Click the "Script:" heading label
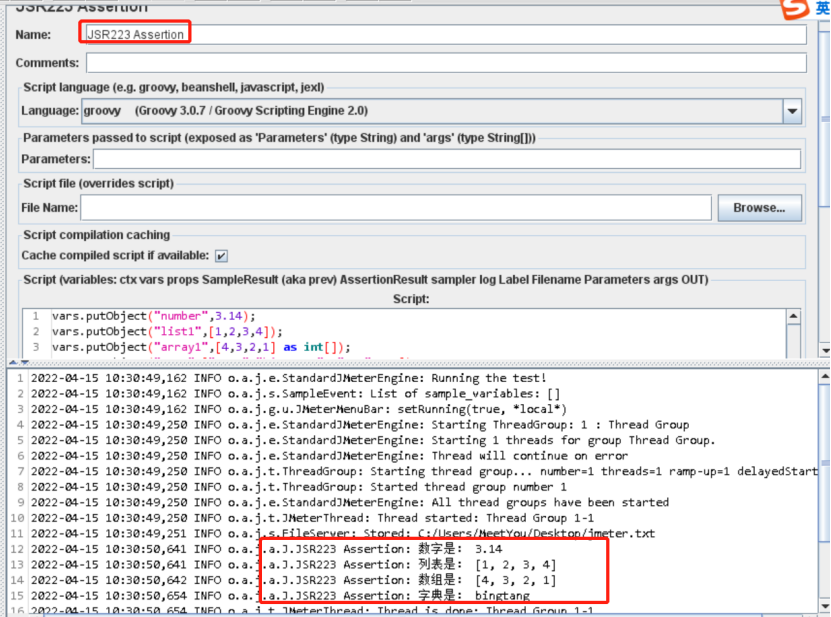Viewport: 831px width, 617px height. 411,299
